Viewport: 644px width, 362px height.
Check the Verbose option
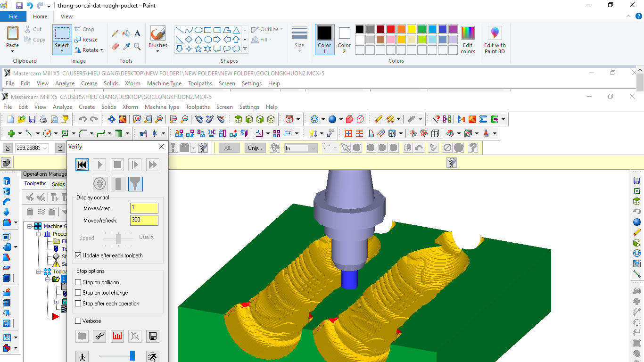(78, 321)
